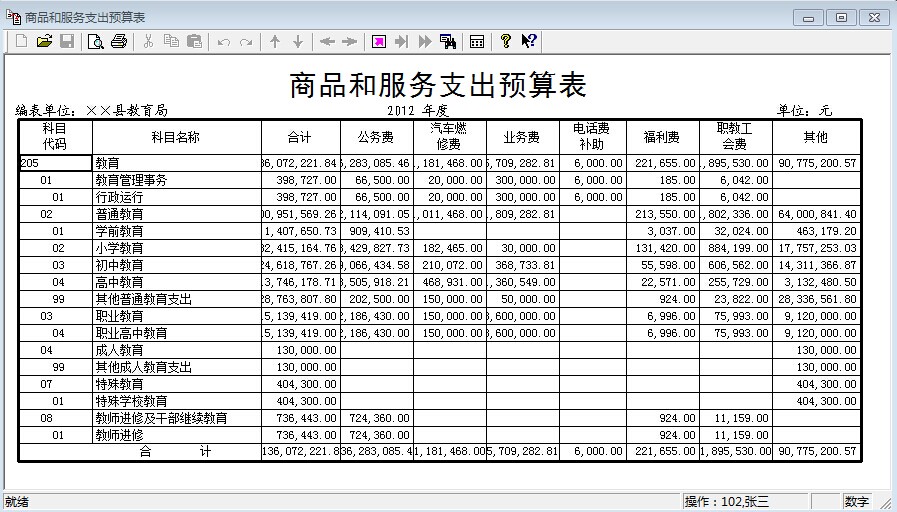The width and height of the screenshot is (897, 512).
Task: Click the 其他 column header
Action: [815, 137]
